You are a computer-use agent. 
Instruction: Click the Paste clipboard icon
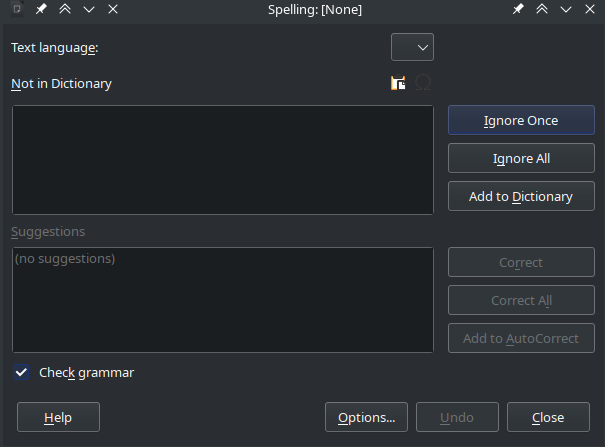coord(398,83)
